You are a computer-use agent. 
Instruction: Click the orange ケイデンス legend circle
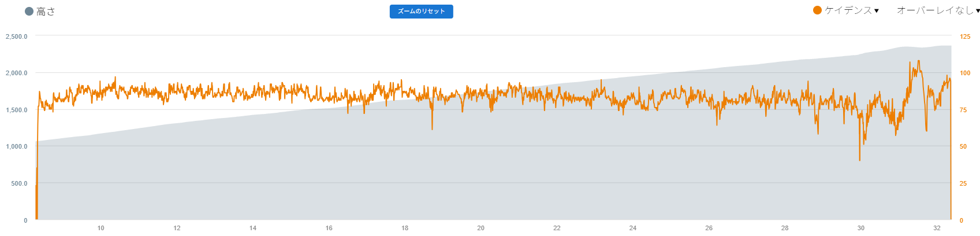pyautogui.click(x=817, y=10)
